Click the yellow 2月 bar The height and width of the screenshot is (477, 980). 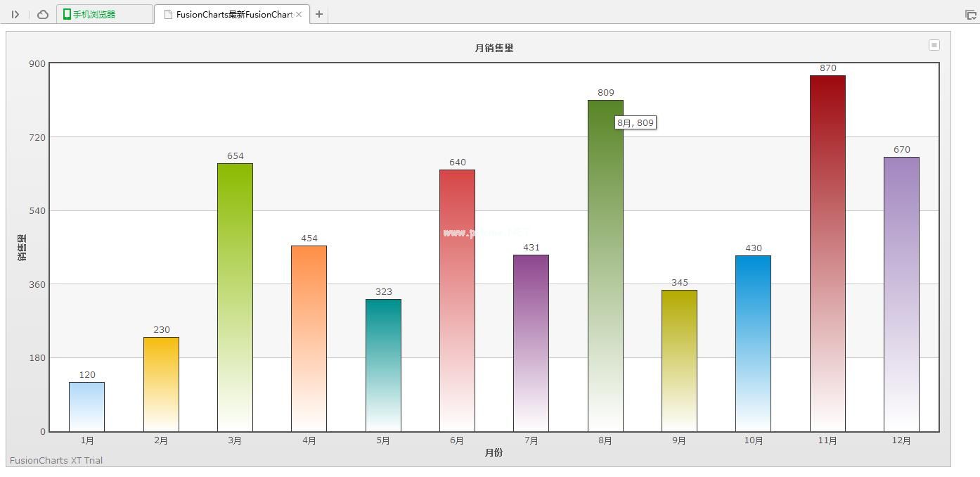[x=161, y=384]
